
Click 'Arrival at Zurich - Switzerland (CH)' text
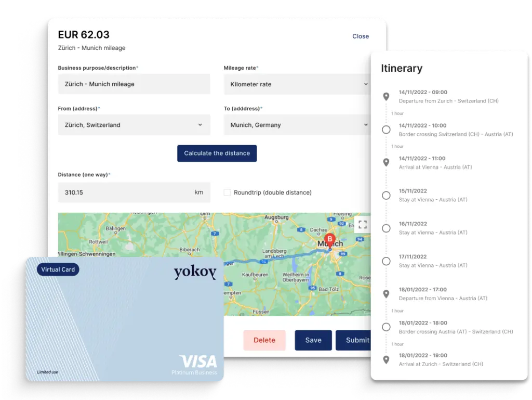coord(441,364)
